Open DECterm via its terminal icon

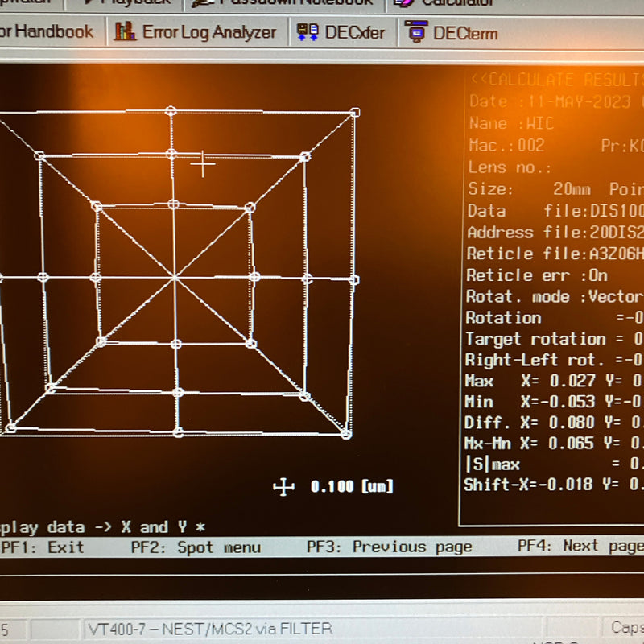click(x=416, y=31)
